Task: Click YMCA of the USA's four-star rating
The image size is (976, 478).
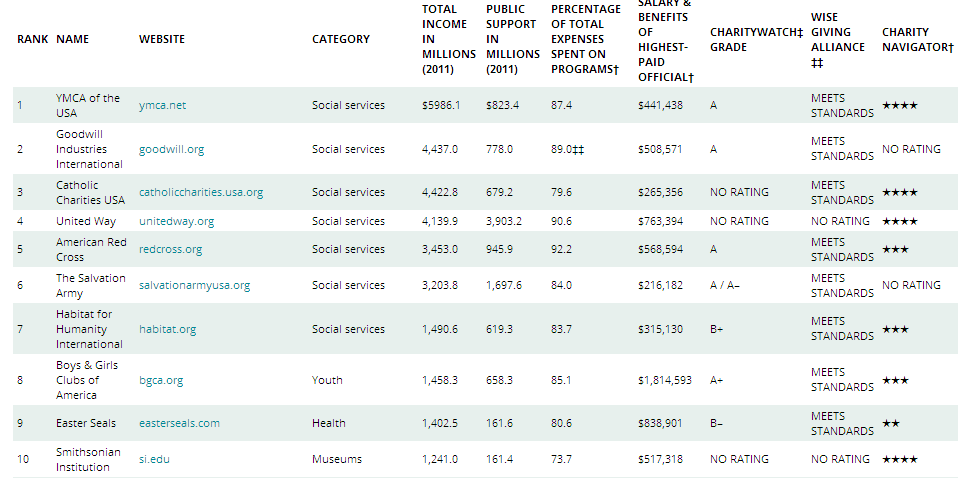Action: point(899,105)
